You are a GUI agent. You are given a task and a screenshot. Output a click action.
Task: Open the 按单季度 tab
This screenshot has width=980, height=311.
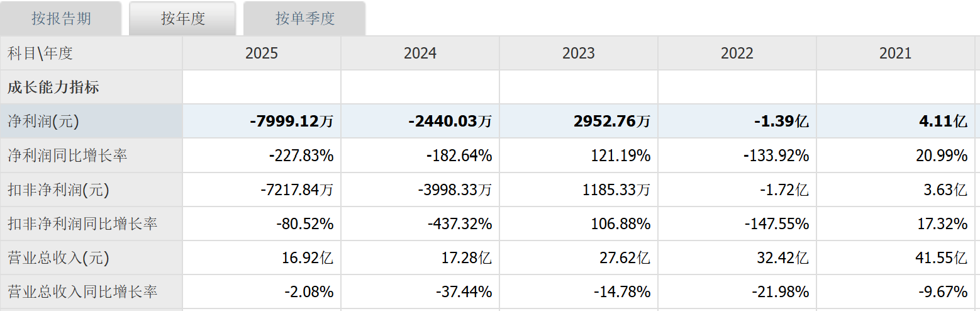(304, 18)
